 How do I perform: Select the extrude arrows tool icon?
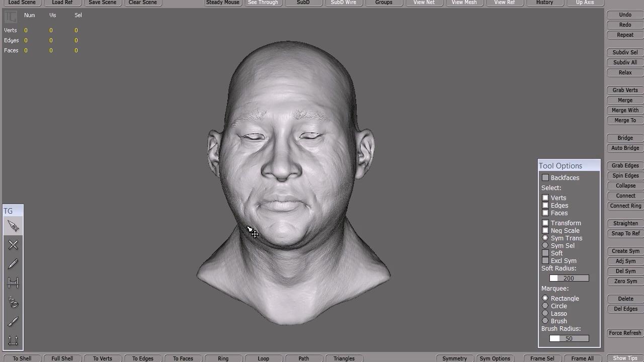point(13,341)
